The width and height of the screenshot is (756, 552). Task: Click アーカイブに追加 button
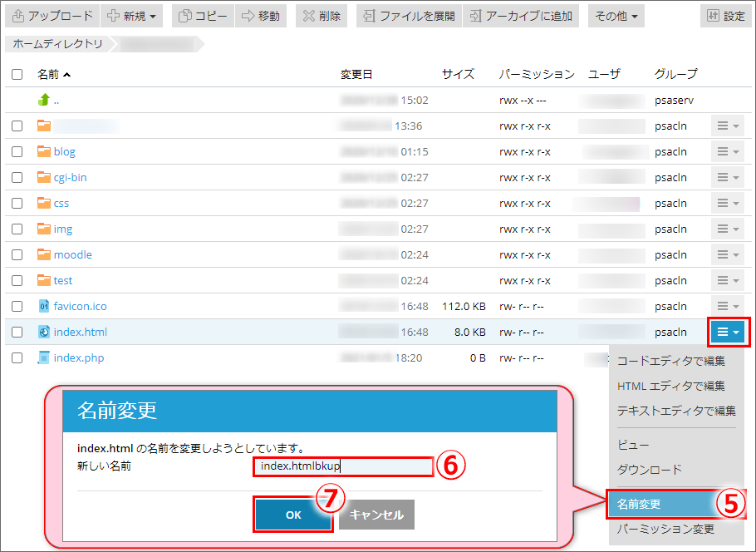(521, 16)
